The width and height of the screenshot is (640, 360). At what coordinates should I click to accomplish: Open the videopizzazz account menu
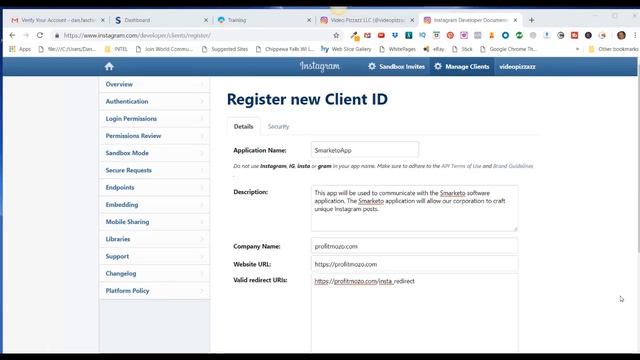point(517,67)
